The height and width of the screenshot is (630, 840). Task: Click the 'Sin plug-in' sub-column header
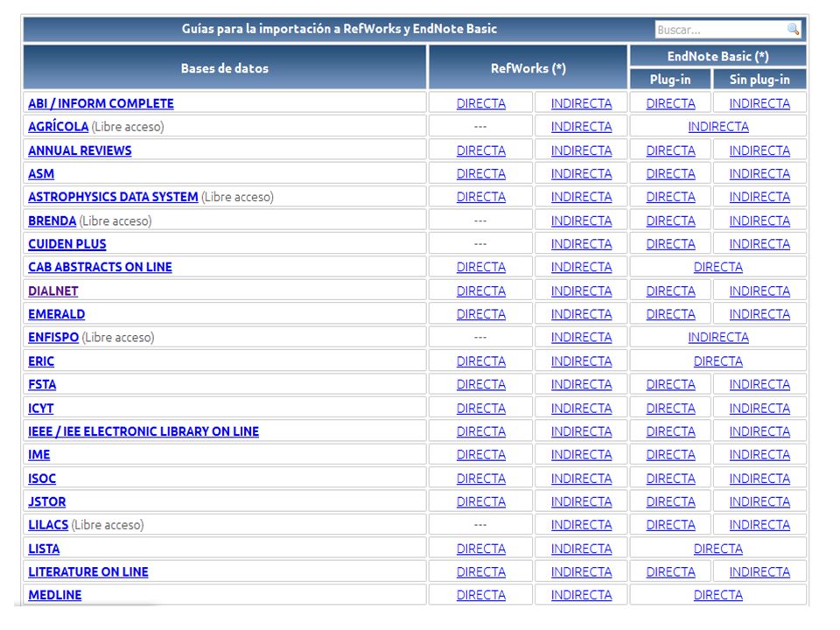tap(759, 80)
